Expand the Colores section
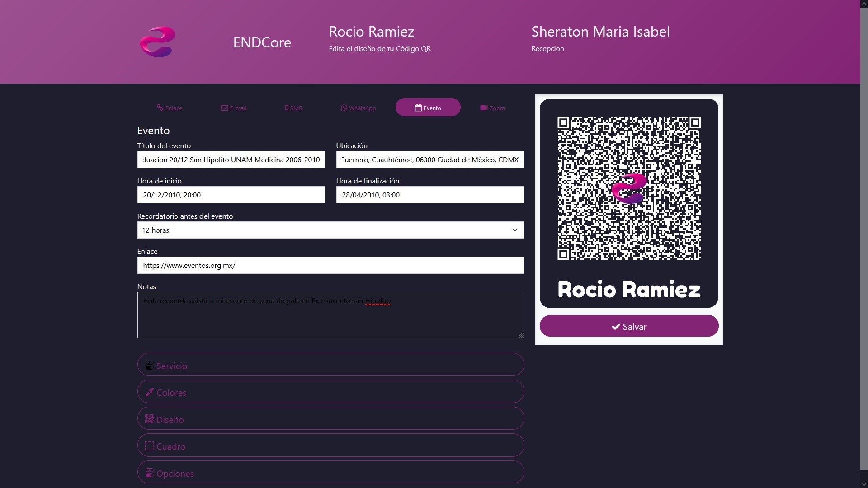Viewport: 868px width, 488px height. pos(330,391)
